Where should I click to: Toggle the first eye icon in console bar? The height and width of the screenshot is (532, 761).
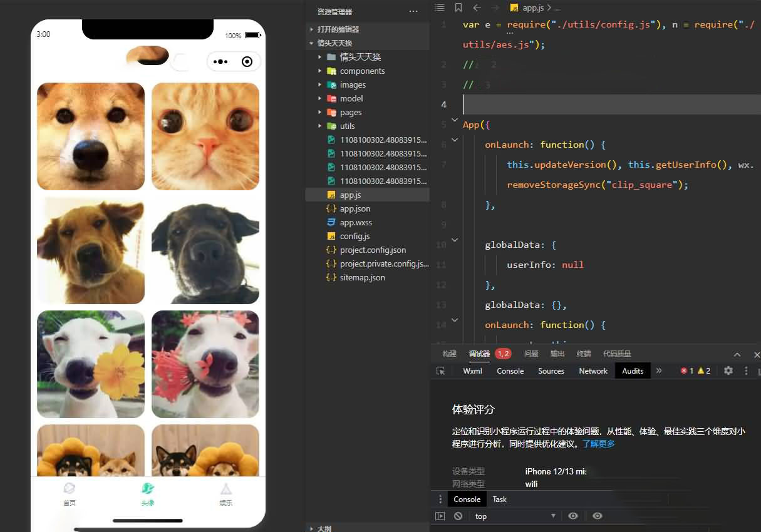point(572,516)
